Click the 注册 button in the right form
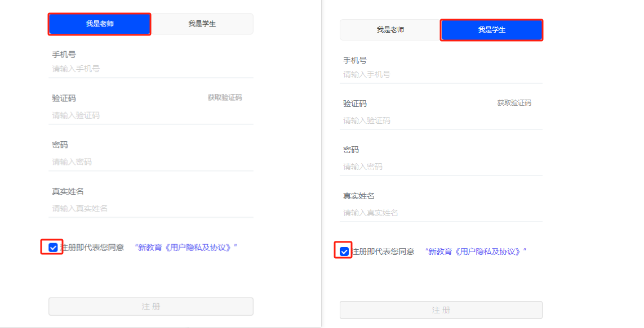Image resolution: width=644 pixels, height=328 pixels. (441, 310)
